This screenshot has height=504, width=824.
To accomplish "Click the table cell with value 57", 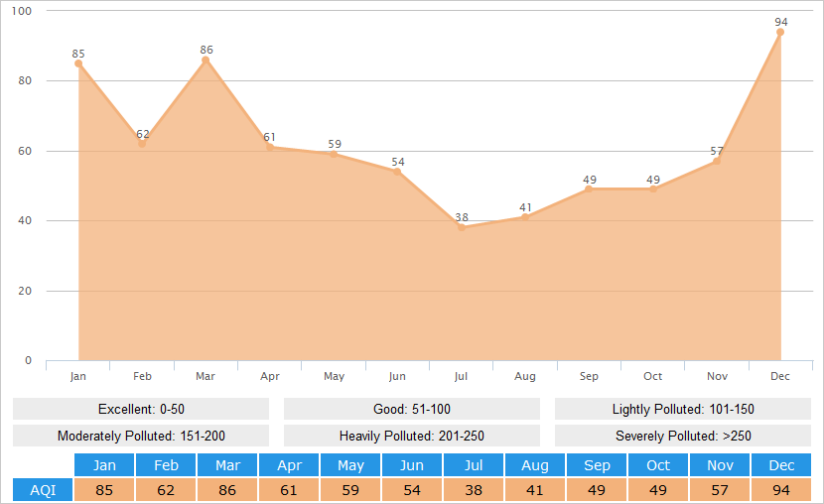I will point(720,490).
